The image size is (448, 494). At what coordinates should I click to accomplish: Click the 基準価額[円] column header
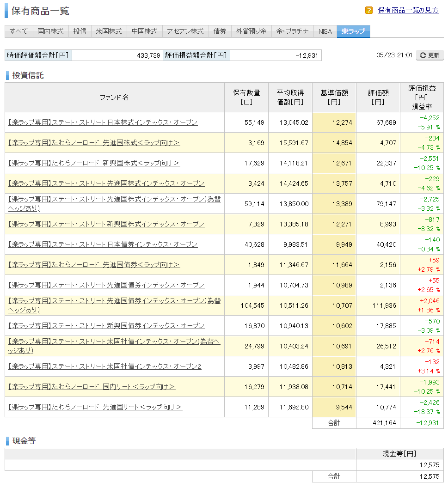[334, 98]
